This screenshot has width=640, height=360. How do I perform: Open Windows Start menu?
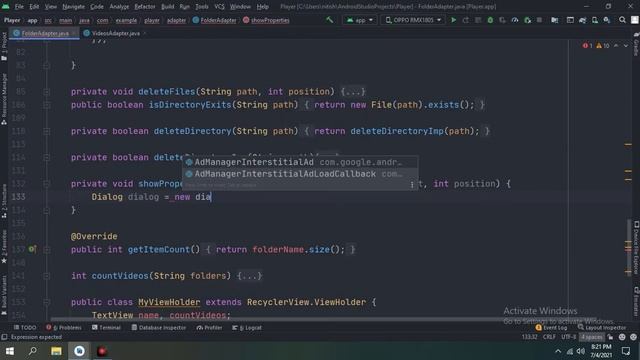point(10,351)
